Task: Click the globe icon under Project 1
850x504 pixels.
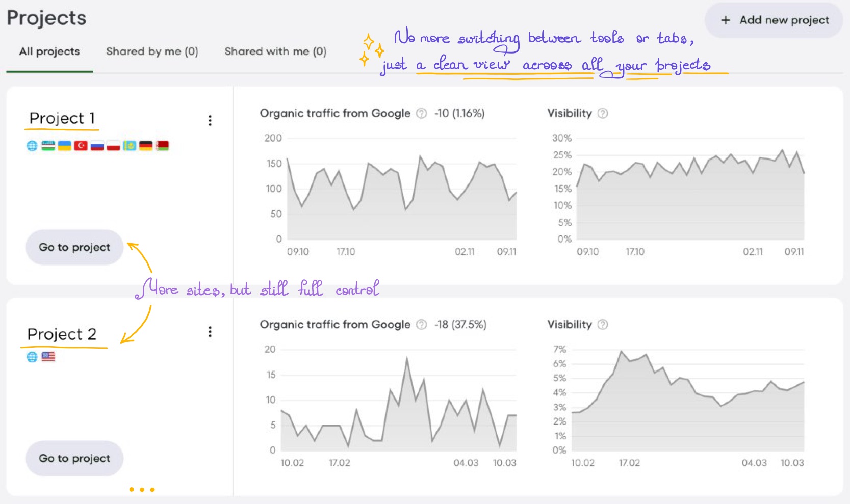Action: tap(32, 146)
